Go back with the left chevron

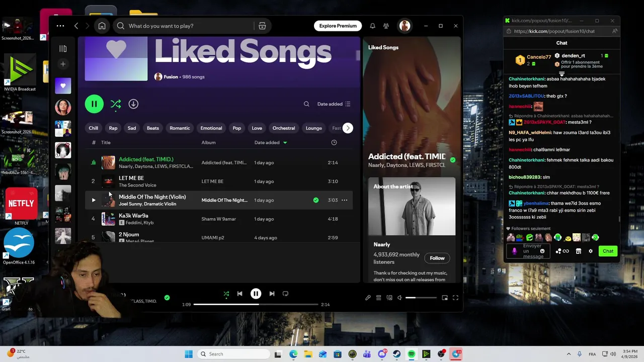click(x=76, y=26)
